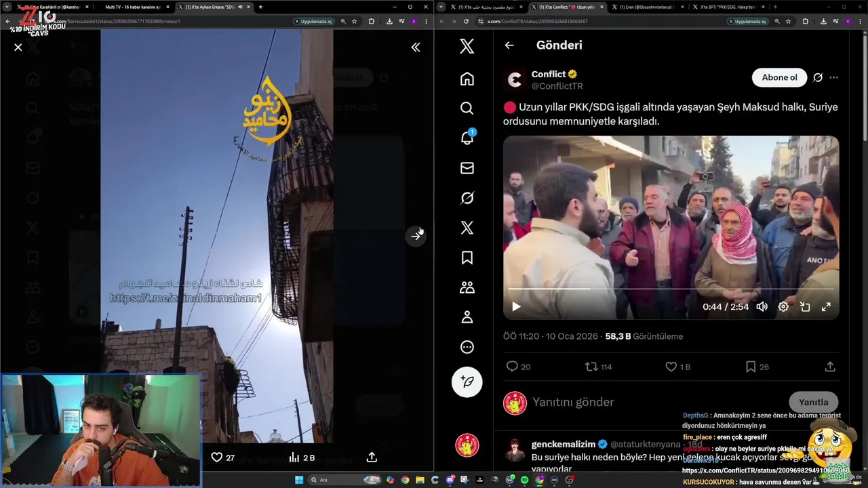Open post more options (three dots)
The image size is (868, 488).
(x=834, y=77)
